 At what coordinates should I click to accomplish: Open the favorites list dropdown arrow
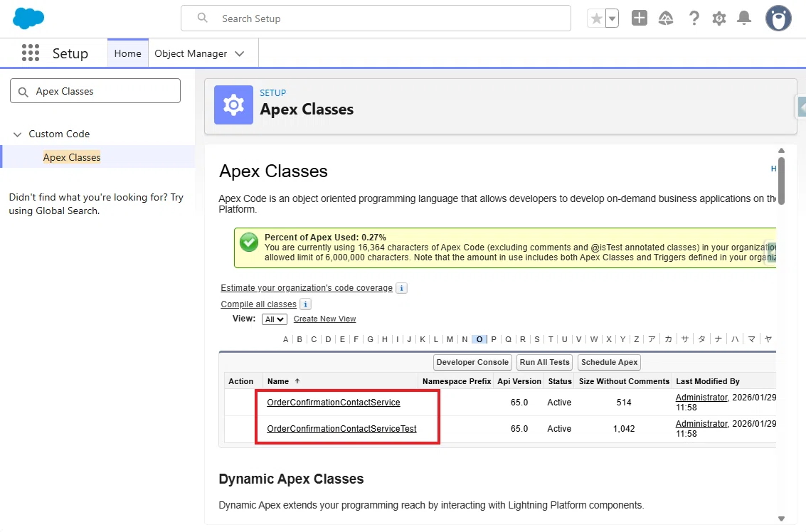pyautogui.click(x=612, y=18)
